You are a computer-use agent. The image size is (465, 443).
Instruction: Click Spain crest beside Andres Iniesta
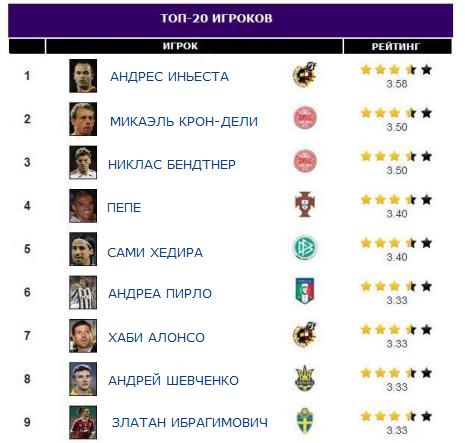point(304,74)
